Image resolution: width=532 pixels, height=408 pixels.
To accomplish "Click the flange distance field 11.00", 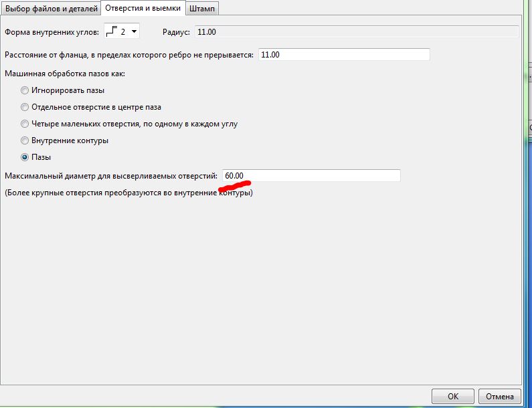I will pyautogui.click(x=344, y=55).
